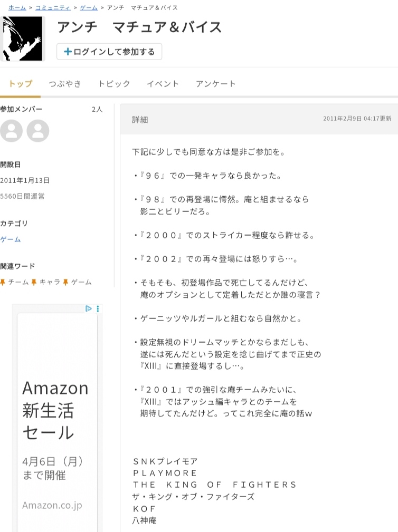Open the ゲーム link under カテゴリ

pos(11,239)
